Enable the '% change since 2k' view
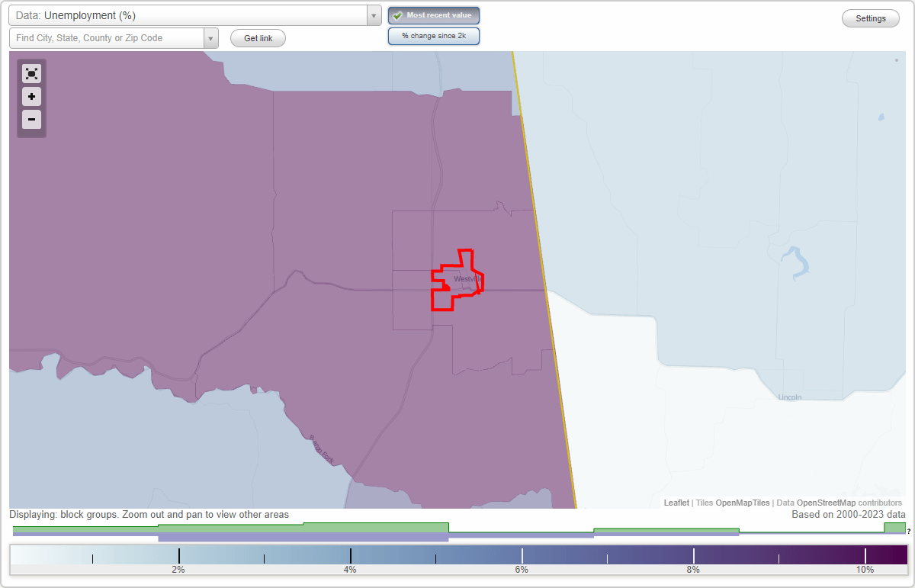The width and height of the screenshot is (915, 588). [433, 36]
